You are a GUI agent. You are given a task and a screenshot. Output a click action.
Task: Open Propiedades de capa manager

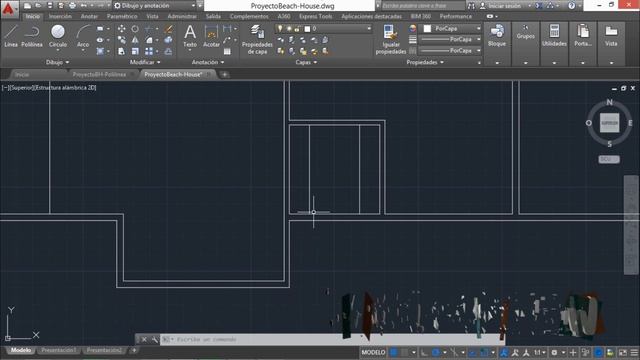point(257,40)
